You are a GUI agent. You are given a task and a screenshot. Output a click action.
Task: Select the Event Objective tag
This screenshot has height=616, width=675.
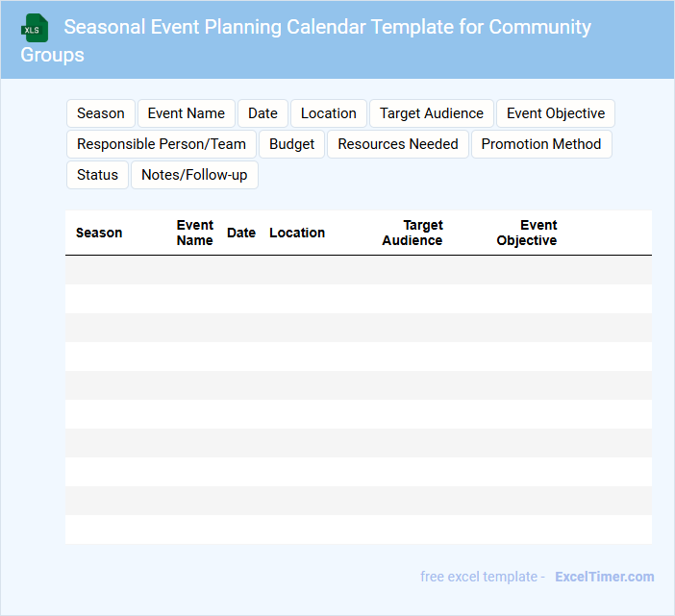click(x=556, y=113)
